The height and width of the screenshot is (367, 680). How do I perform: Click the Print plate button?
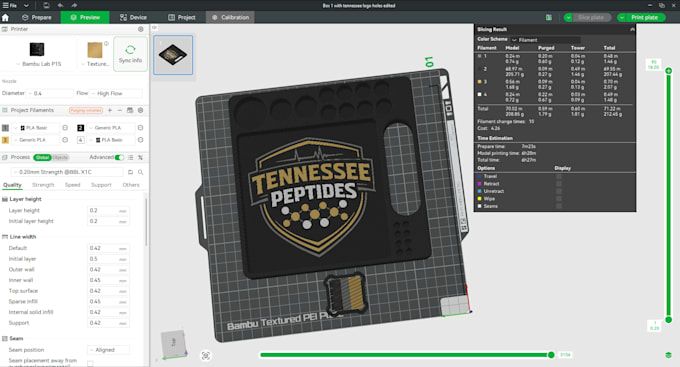pyautogui.click(x=645, y=17)
